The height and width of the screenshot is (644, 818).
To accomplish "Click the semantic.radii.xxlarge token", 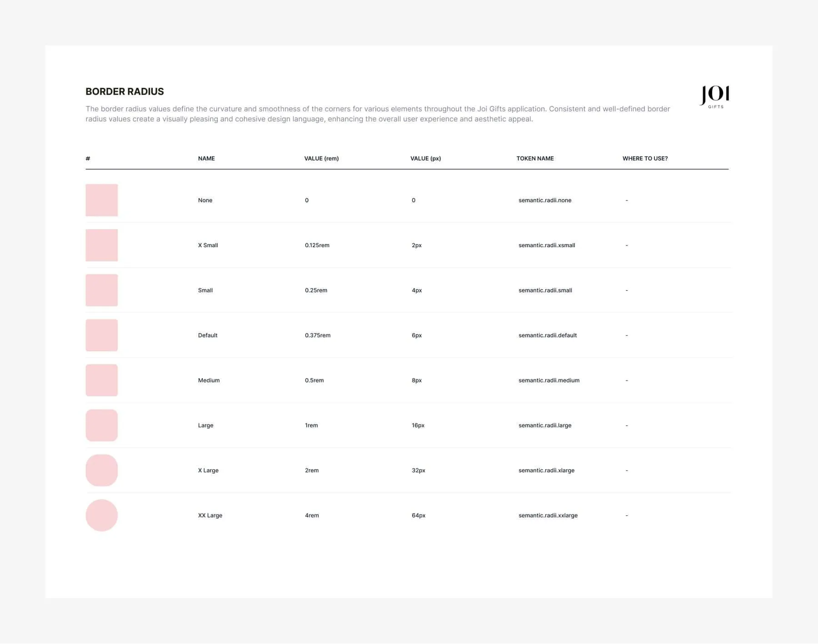I will tap(548, 515).
